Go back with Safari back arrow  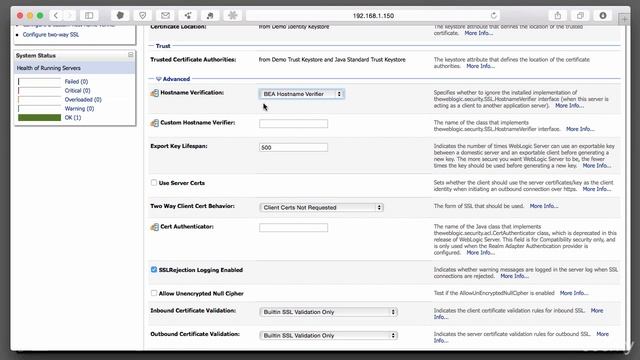click(x=56, y=16)
